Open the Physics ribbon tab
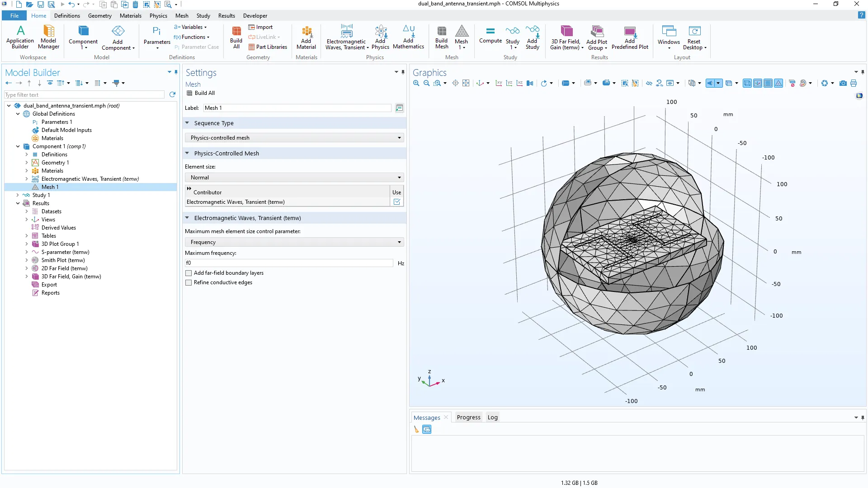 coord(158,16)
